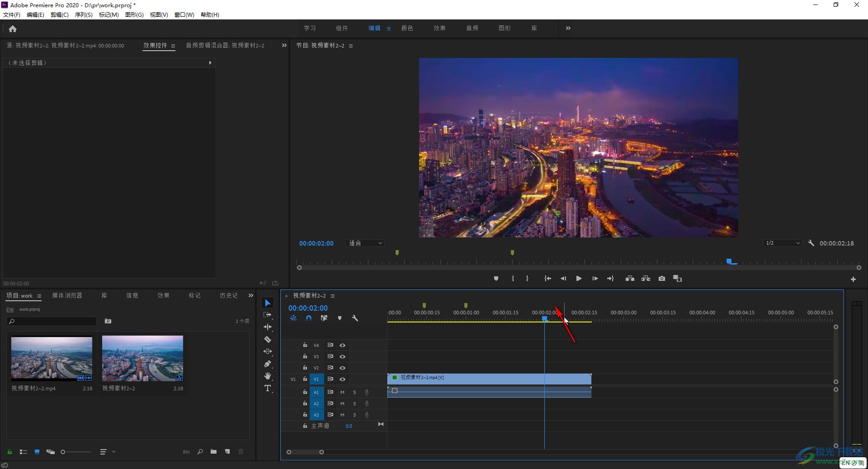This screenshot has width=868, height=469.
Task: Mute the A3 audio track
Action: click(x=342, y=415)
